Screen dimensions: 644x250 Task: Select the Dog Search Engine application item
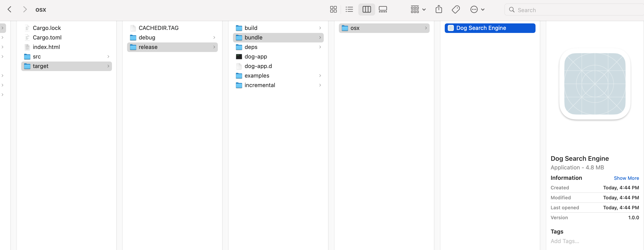click(x=481, y=28)
